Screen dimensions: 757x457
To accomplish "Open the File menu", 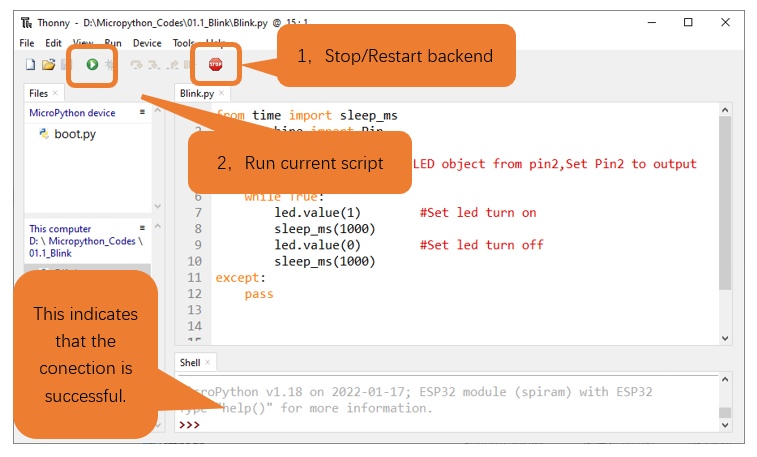I will 27,43.
